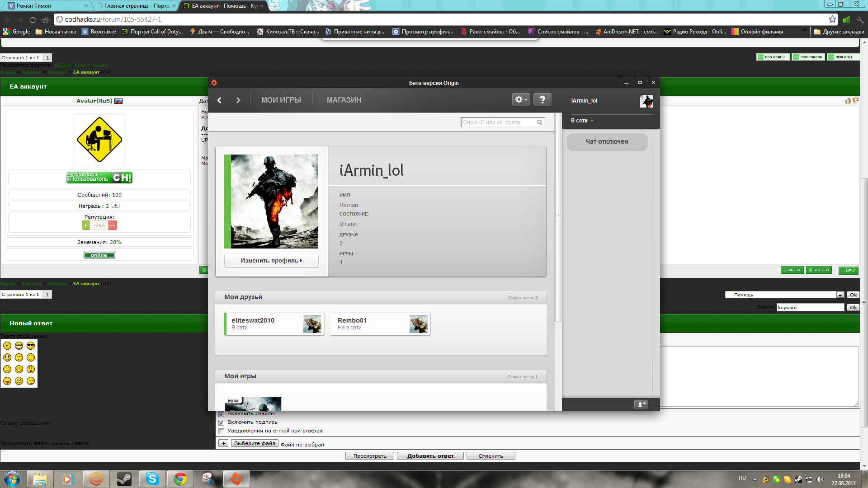Toggle 'Включить подпись' checkbox
868x488 pixels.
221,422
